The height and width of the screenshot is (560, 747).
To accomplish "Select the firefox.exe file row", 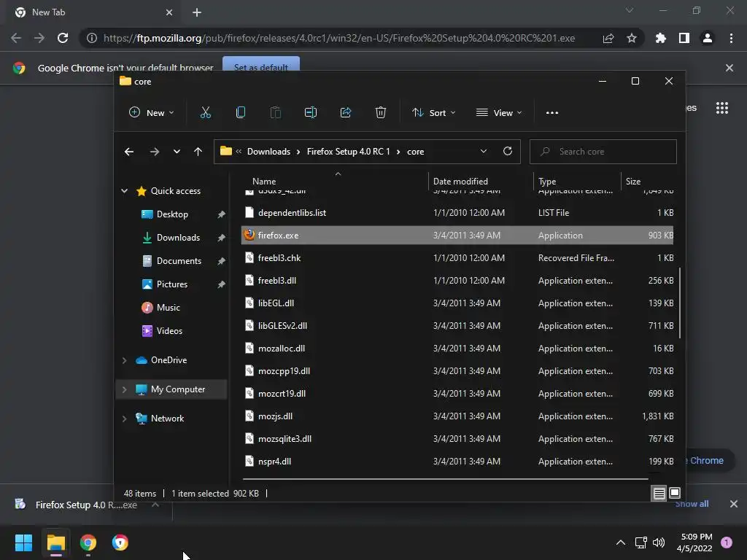I will point(457,236).
